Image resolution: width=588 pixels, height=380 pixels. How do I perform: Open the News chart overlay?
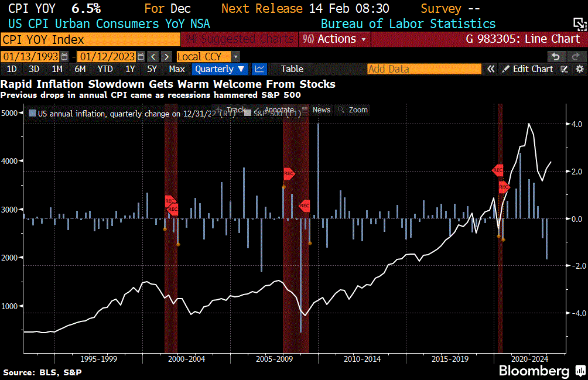pyautogui.click(x=317, y=110)
